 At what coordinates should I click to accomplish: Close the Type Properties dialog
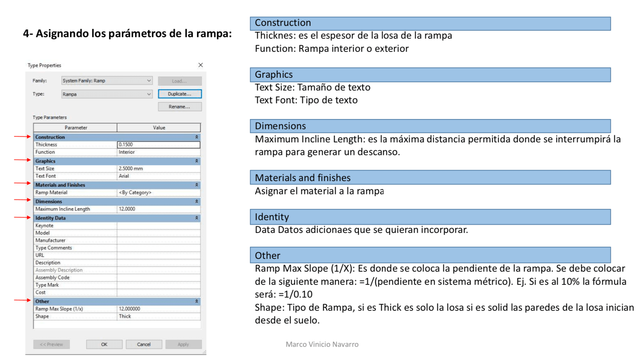pos(201,65)
